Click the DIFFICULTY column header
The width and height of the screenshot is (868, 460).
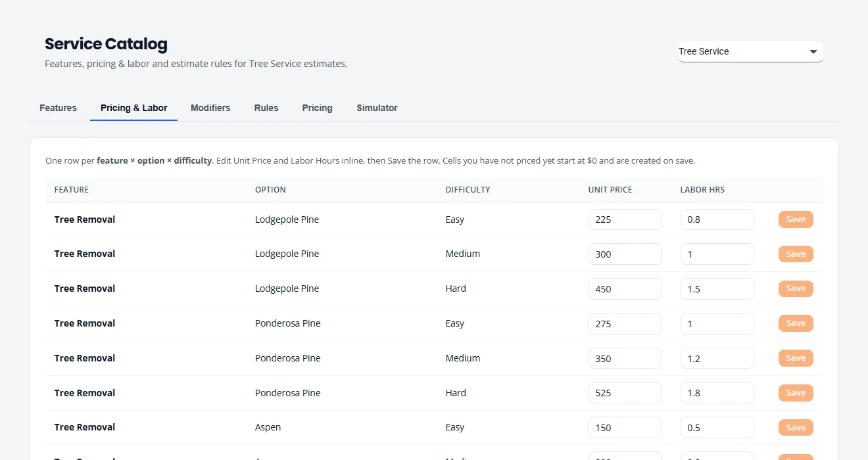click(x=468, y=189)
